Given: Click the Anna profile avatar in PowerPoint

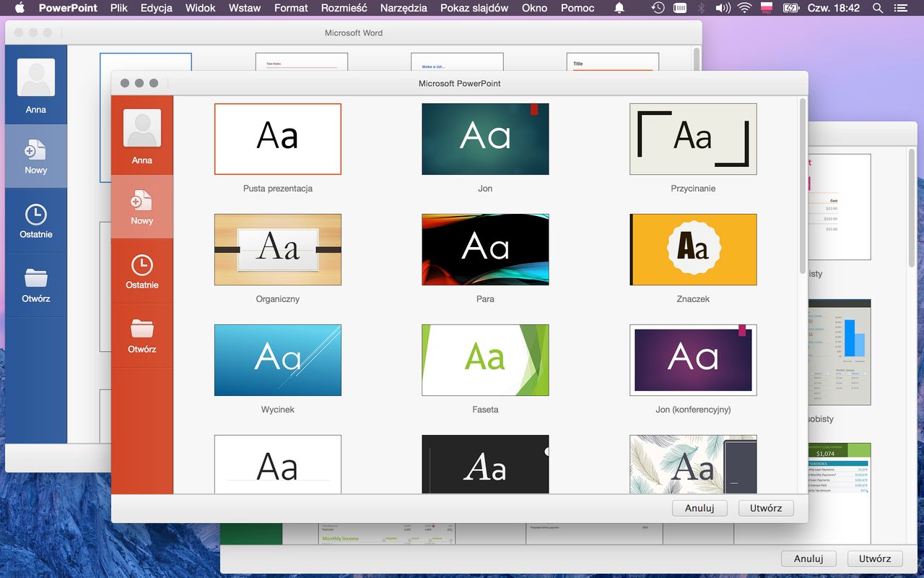Looking at the screenshot, I should coord(141,129).
